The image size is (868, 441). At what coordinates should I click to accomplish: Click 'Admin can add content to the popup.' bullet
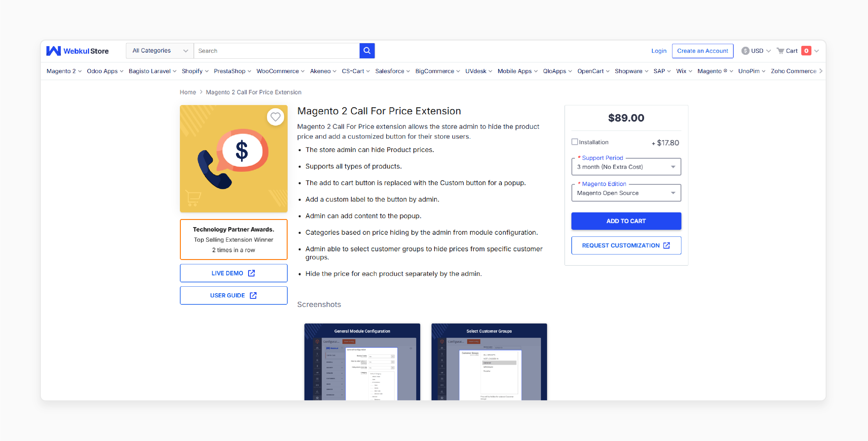click(363, 216)
